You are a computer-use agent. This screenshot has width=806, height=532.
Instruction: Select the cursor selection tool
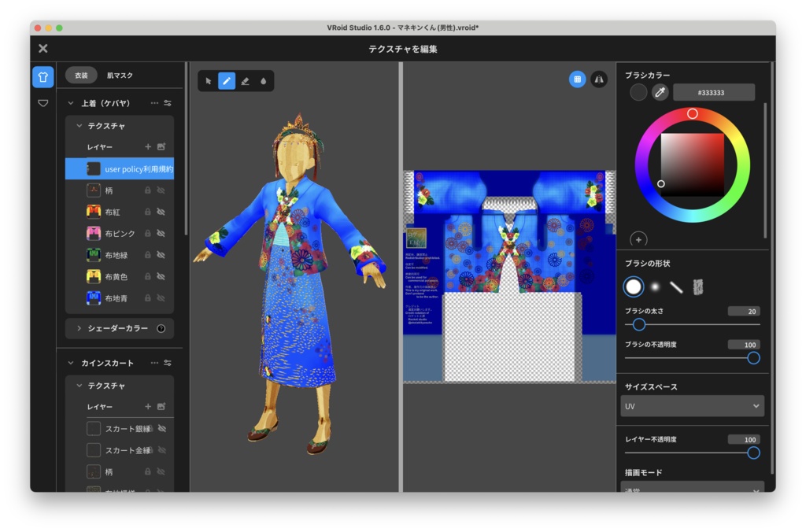click(208, 81)
